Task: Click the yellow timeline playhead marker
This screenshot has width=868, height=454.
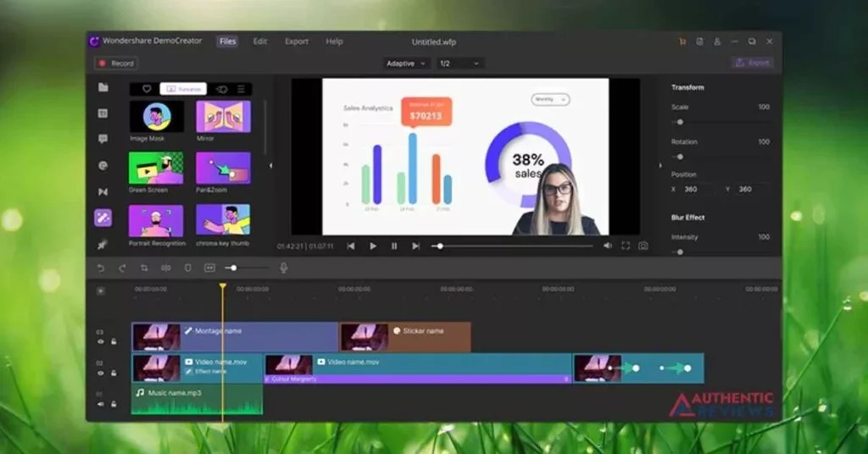Action: [x=223, y=286]
